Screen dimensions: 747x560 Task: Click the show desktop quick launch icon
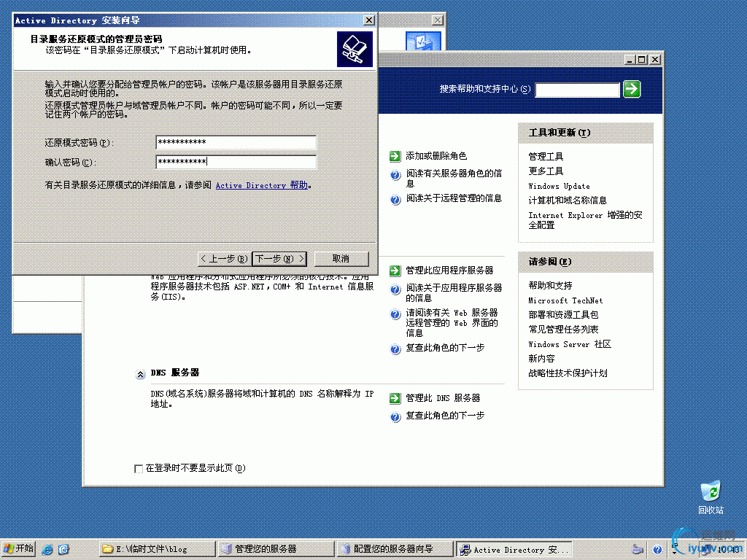pos(64,550)
